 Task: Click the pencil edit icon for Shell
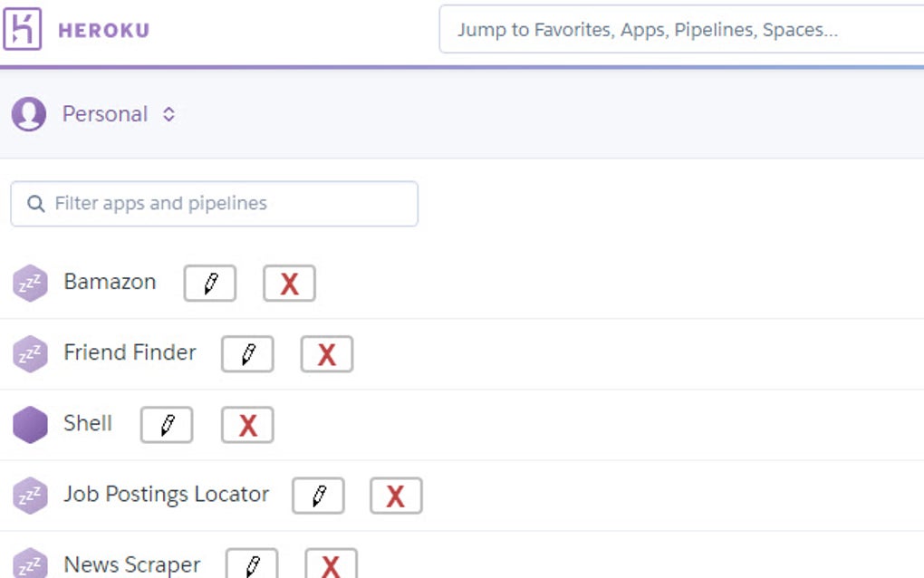click(166, 424)
